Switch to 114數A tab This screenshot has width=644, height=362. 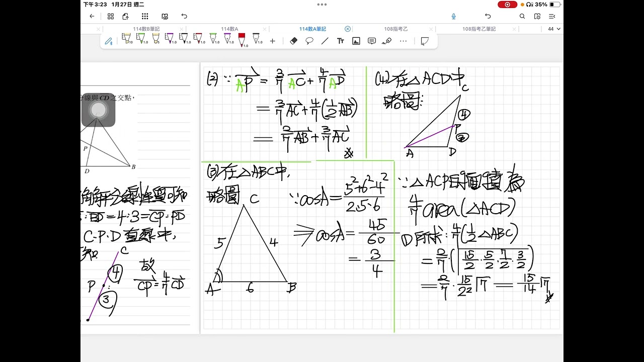[229, 29]
